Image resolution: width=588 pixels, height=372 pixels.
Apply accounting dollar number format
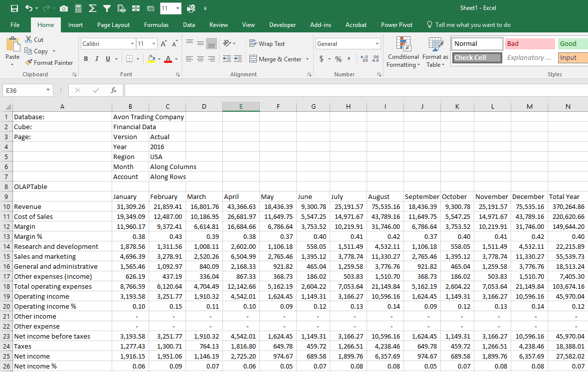(321, 59)
